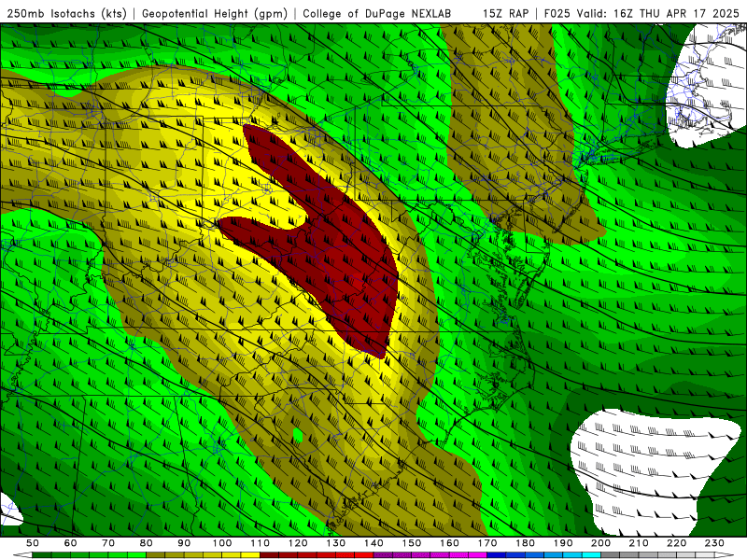Click the '210' color scale label
Screen dimensions: 747x560
point(639,543)
